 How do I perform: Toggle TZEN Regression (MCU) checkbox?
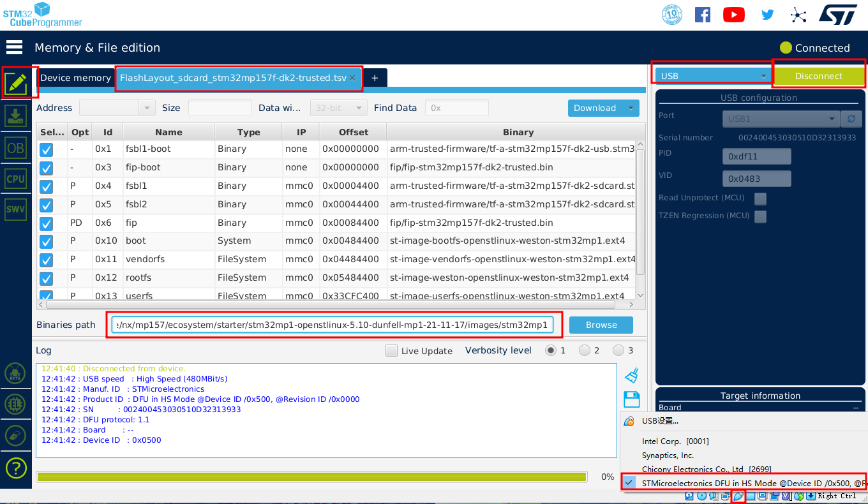click(x=760, y=216)
